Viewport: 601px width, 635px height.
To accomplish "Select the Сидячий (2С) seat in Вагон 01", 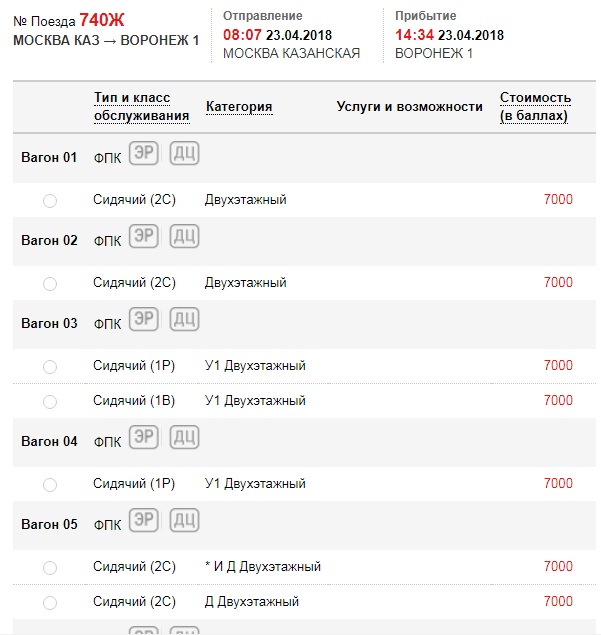I will pos(50,201).
